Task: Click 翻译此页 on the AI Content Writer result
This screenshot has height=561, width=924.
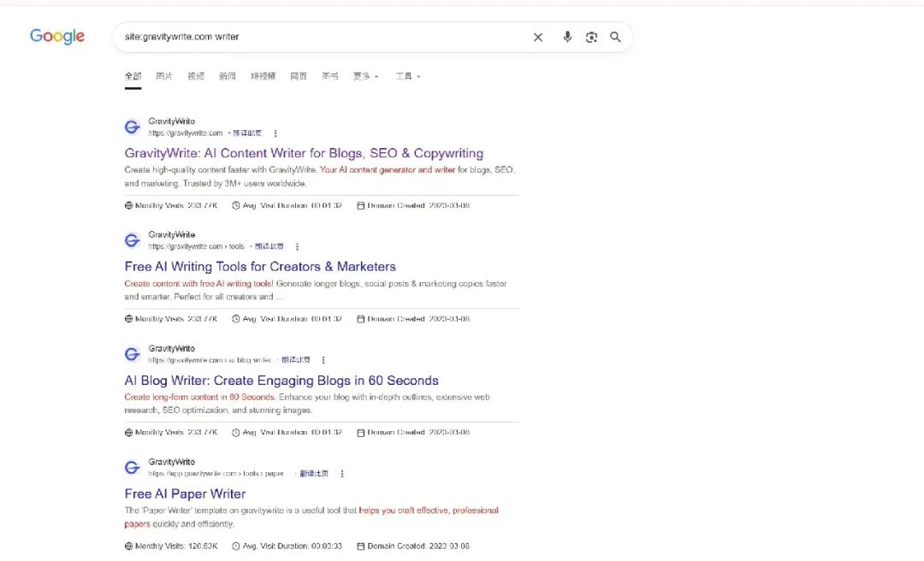Action: pos(247,133)
